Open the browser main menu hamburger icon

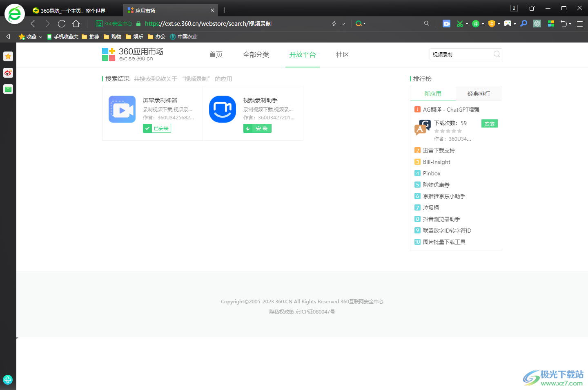coord(579,24)
